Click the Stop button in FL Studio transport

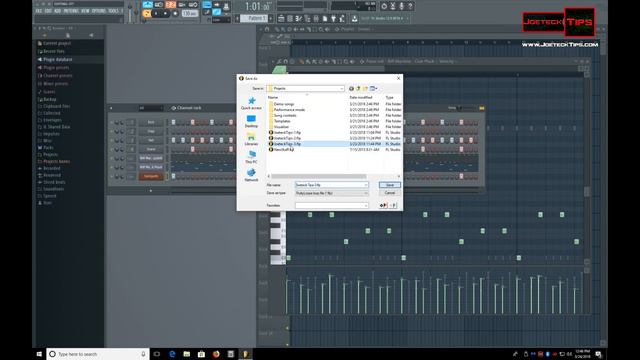166,13
